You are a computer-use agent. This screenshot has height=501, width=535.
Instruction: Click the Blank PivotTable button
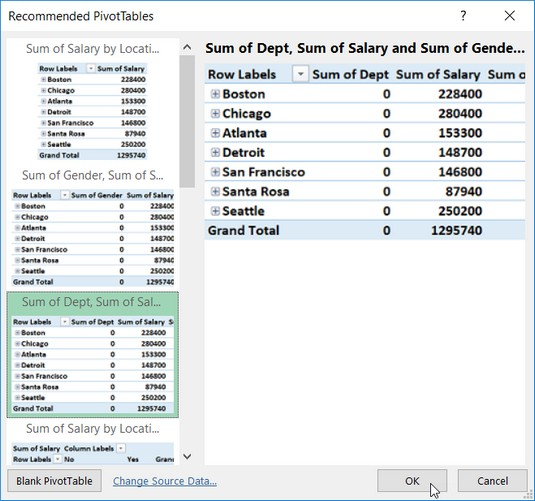[55, 481]
